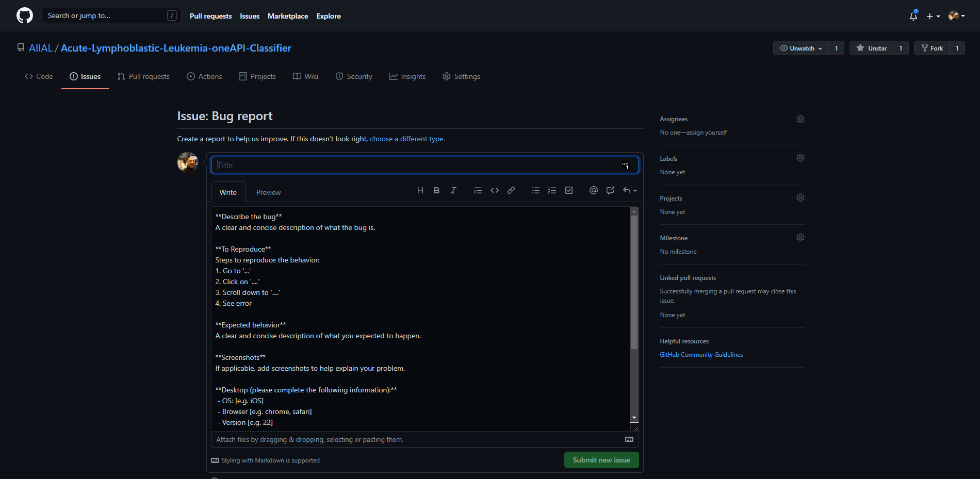Switch to the Preview tab
This screenshot has width=980, height=479.
(269, 192)
